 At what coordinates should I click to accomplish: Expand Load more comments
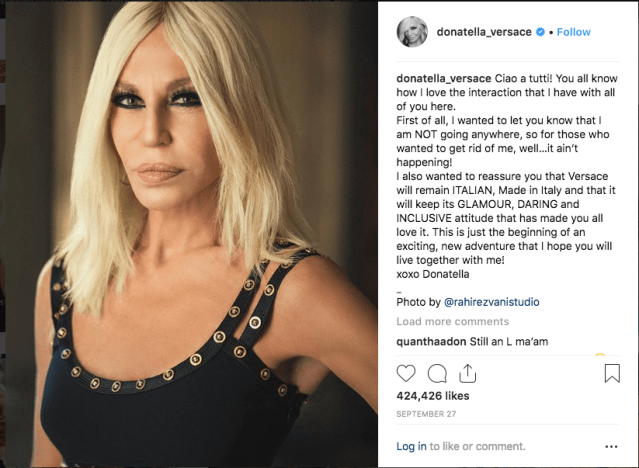(452, 322)
